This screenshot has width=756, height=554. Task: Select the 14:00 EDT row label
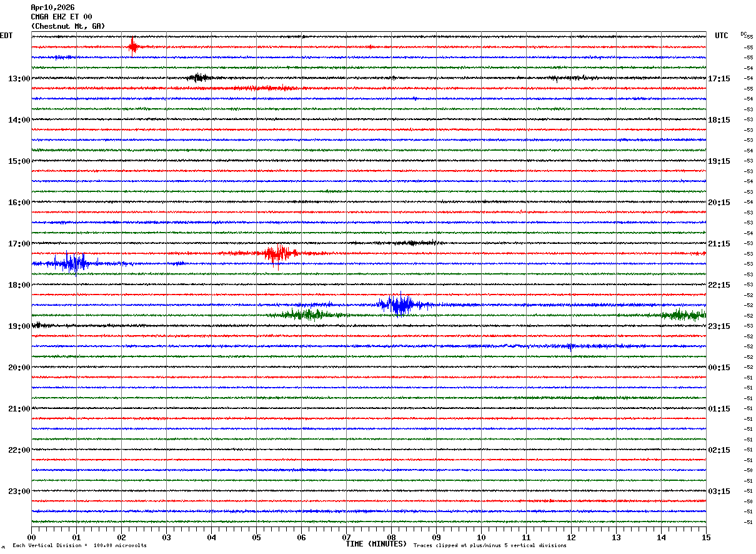coord(19,120)
